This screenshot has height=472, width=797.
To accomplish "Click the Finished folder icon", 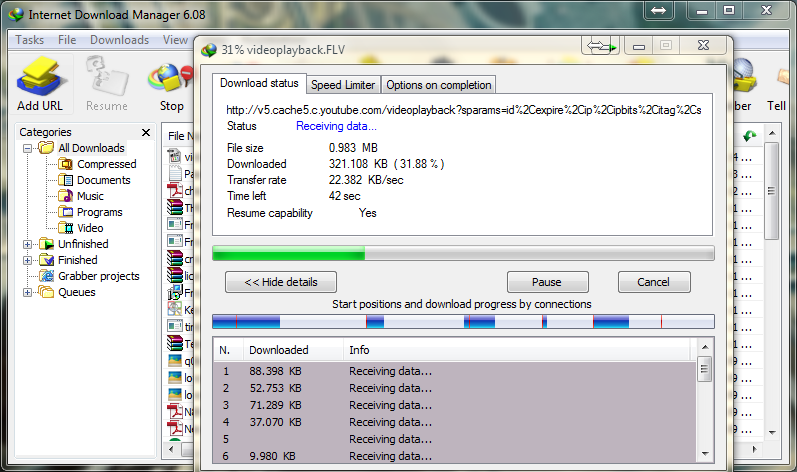I will [x=47, y=260].
